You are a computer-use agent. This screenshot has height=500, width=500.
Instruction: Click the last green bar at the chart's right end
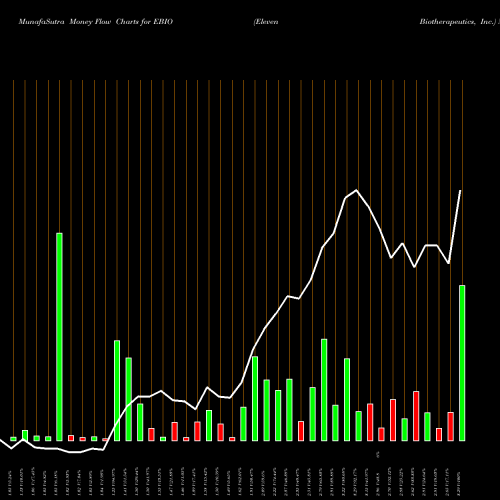coord(462,363)
